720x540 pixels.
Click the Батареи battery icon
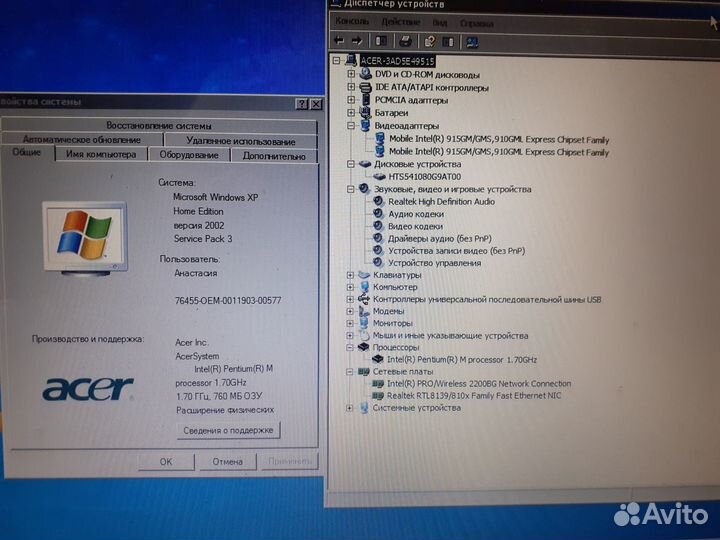(366, 112)
